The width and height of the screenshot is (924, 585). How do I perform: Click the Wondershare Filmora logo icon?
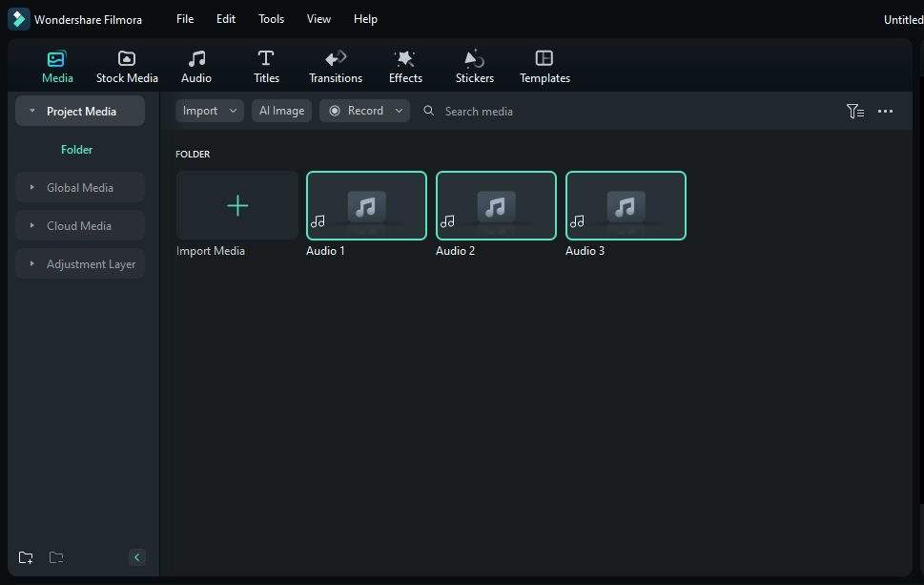18,19
